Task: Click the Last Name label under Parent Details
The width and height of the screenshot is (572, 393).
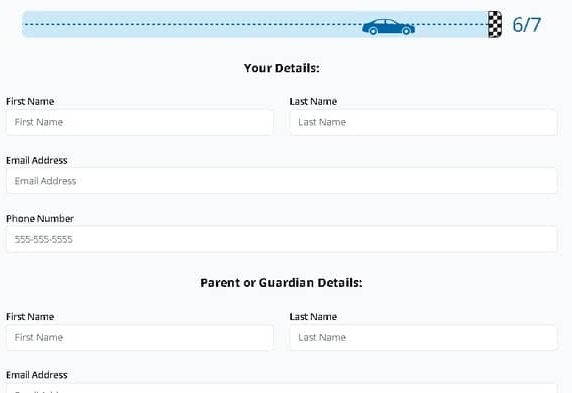Action: 313,317
